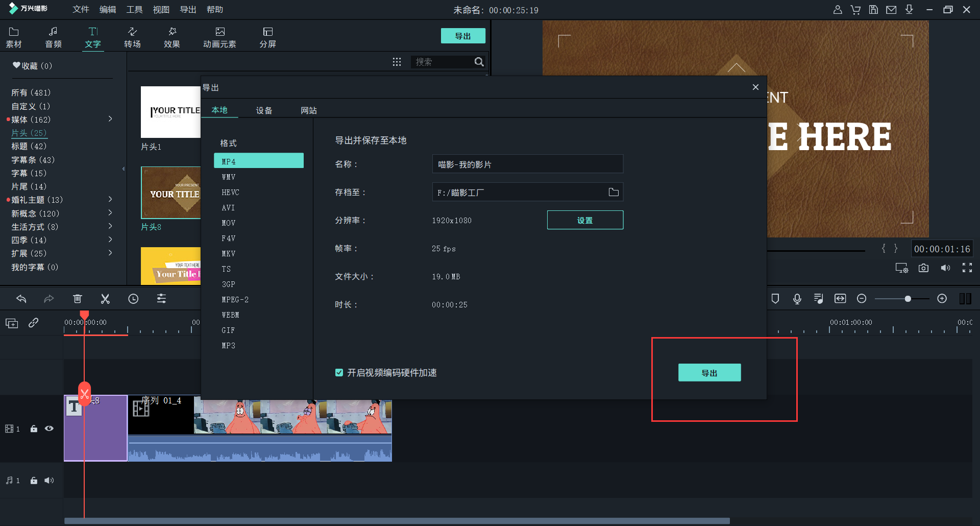Switch to 网站 tab in export dialog

[309, 110]
